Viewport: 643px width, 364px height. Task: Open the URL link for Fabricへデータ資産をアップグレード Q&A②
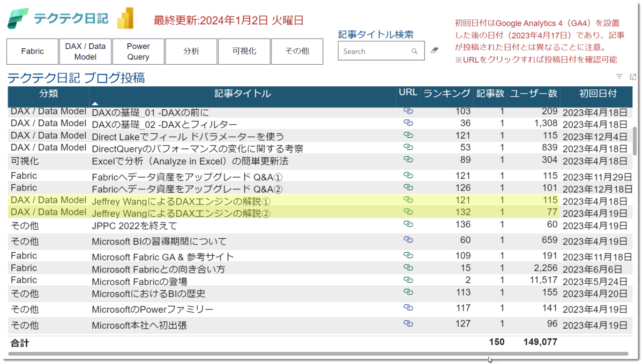click(x=408, y=187)
